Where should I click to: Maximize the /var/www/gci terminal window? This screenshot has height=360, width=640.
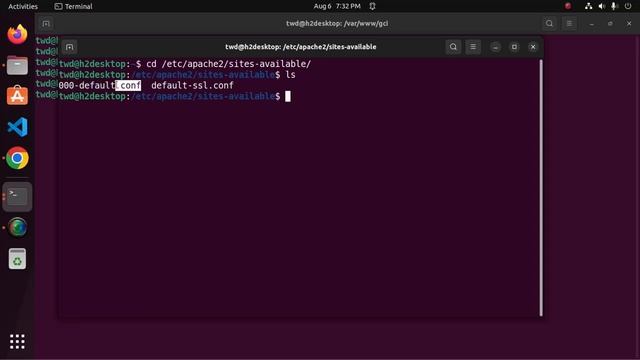tap(610, 24)
